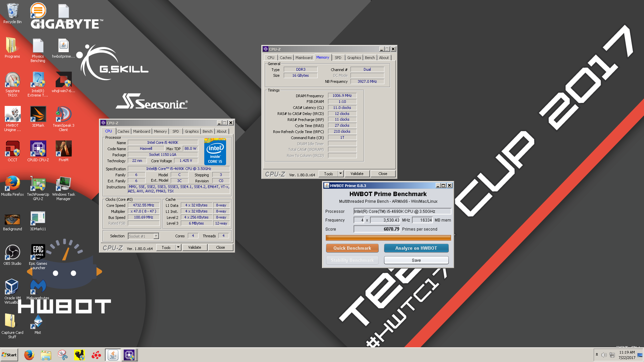
Task: Select Graphics tab in Memory CPU-Z window
Action: [x=354, y=58]
